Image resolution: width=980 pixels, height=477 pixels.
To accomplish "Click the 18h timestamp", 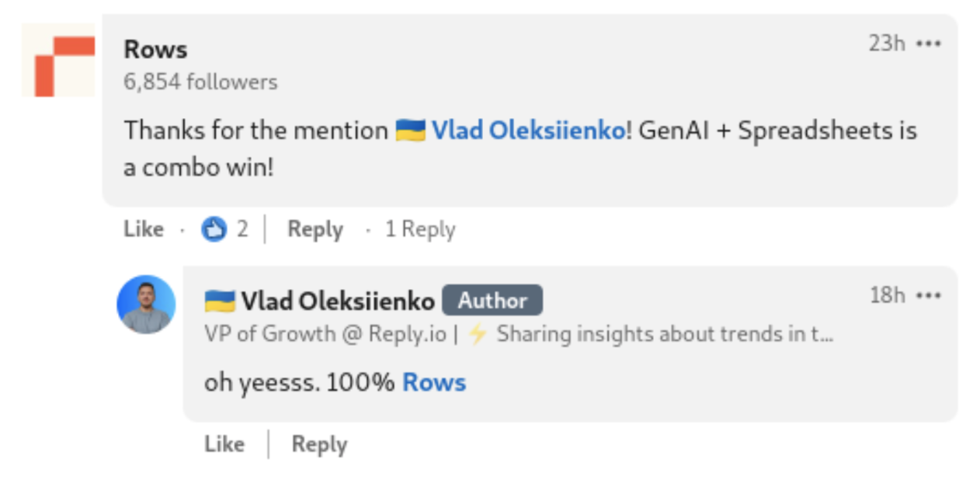I will (x=888, y=295).
